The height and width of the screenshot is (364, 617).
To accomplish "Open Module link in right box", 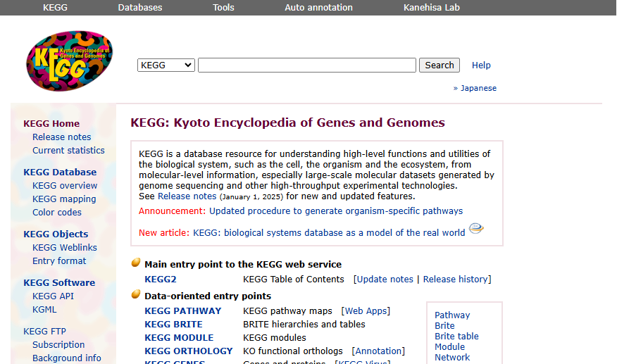I will 450,347.
